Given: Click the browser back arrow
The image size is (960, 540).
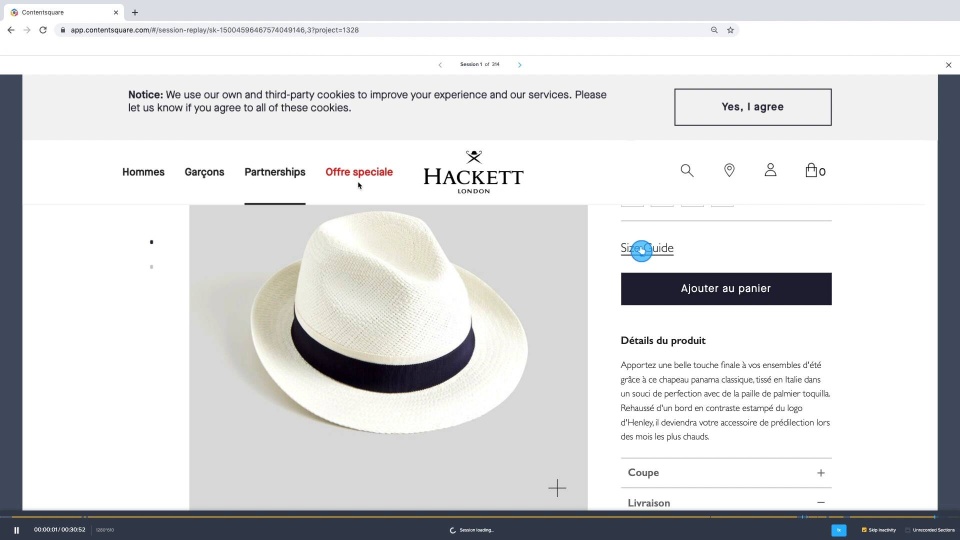Looking at the screenshot, I should tap(11, 30).
